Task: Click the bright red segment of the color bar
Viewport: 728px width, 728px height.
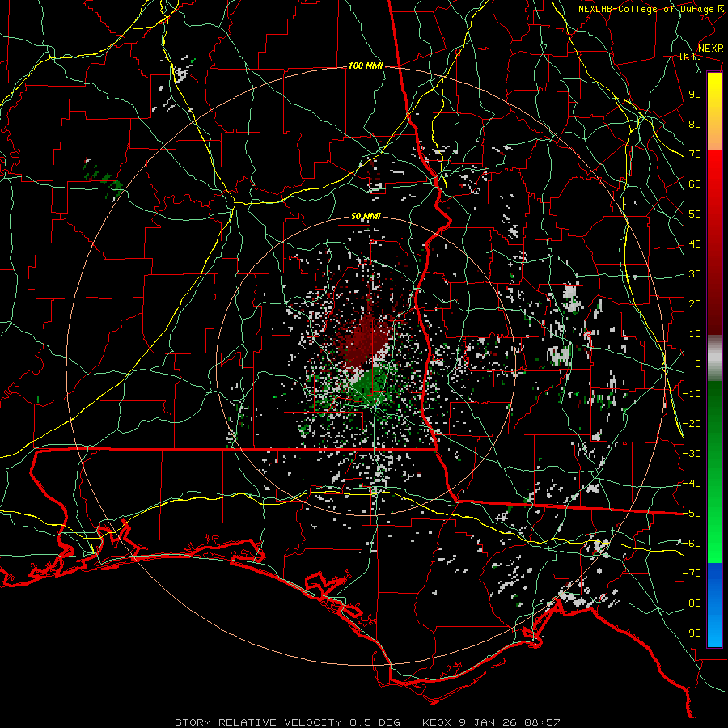Action: [x=714, y=168]
